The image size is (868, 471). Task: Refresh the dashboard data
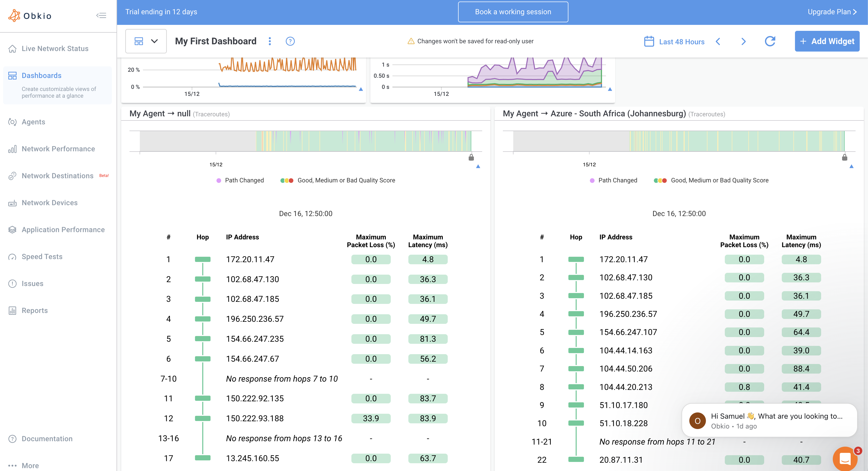tap(770, 41)
